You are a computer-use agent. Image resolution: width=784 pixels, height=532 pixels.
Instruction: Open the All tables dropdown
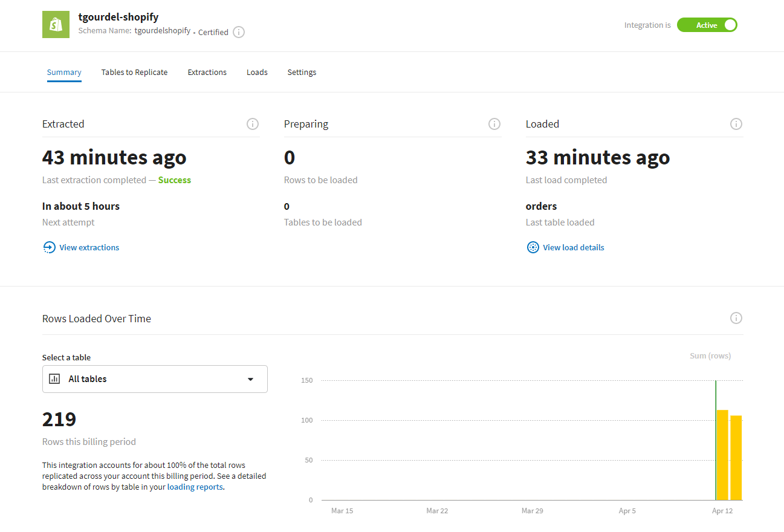click(155, 379)
